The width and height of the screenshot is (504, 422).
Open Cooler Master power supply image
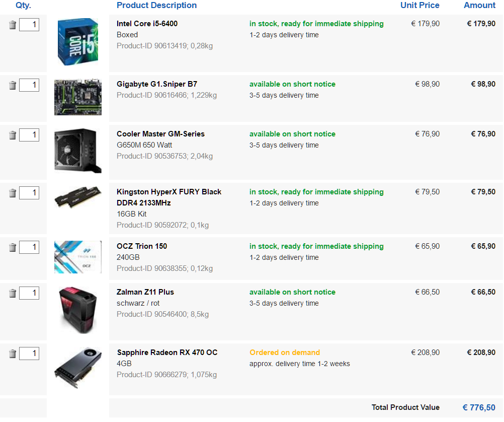pyautogui.click(x=78, y=151)
